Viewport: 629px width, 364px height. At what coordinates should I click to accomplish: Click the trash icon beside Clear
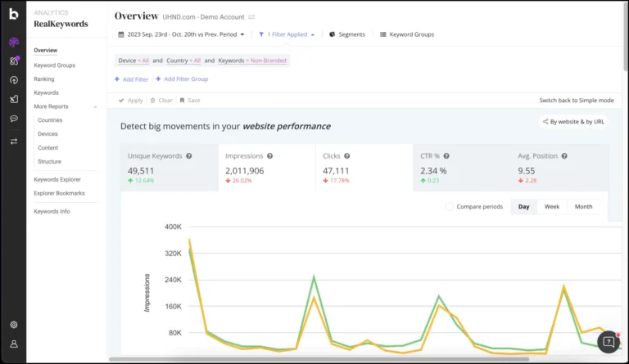pyautogui.click(x=153, y=100)
